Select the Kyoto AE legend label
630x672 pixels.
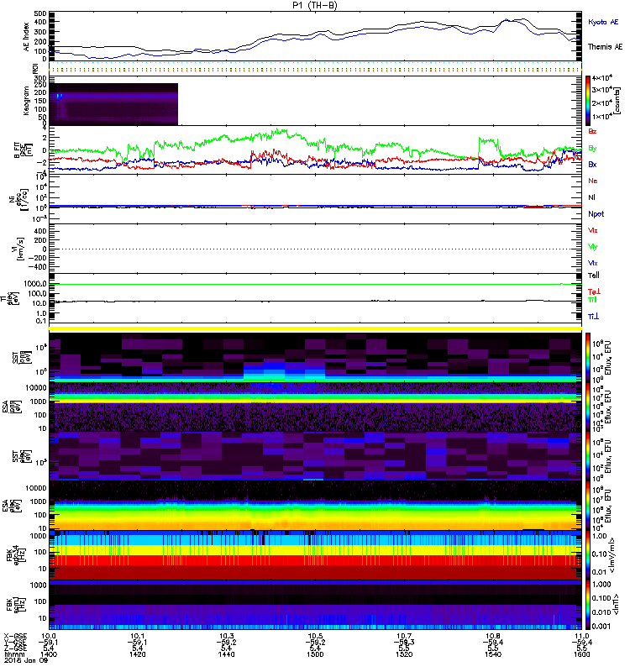603,22
